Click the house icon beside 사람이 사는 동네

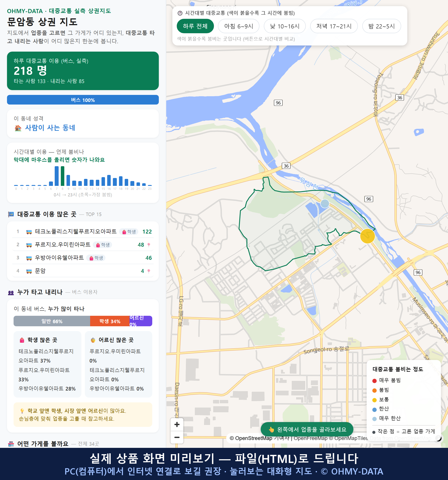tap(18, 128)
